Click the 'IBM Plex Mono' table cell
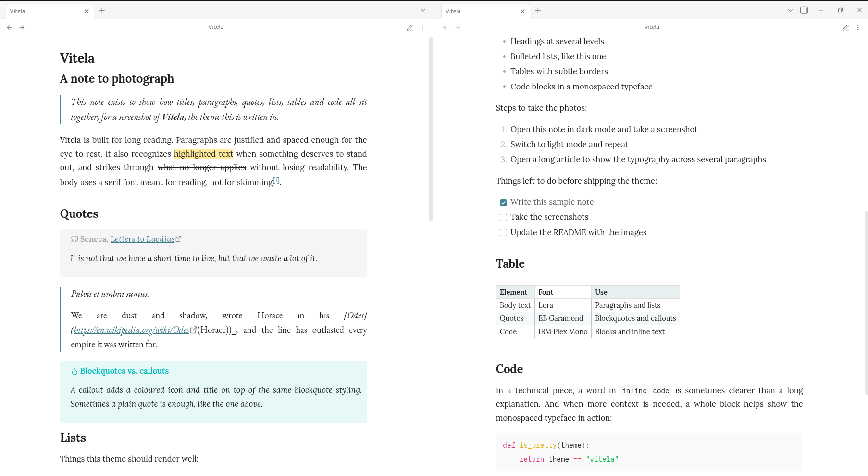The image size is (868, 476). click(x=563, y=332)
